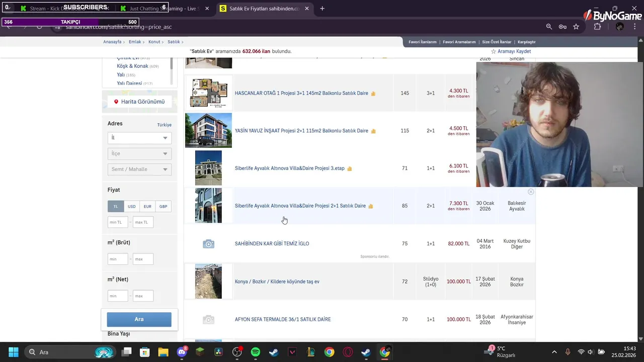The image size is (644, 362).
Task: Close the Satılık Ev Fiyatları tab
Action: click(307, 9)
